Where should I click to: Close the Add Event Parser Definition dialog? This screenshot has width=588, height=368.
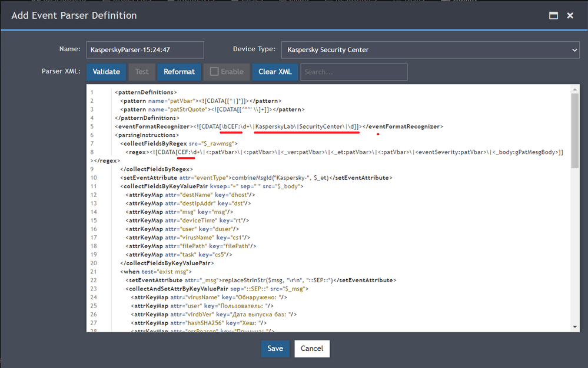click(570, 15)
